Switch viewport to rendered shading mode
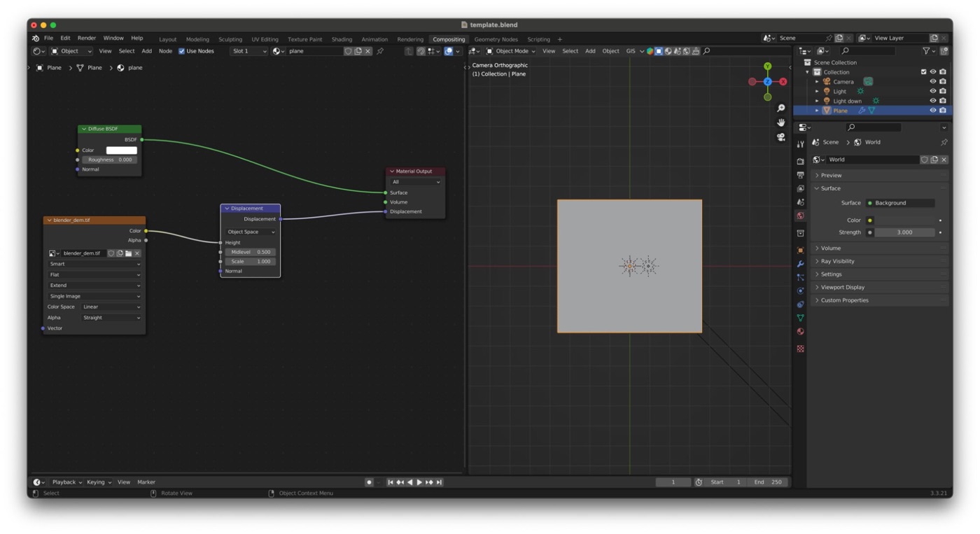This screenshot has width=980, height=534. click(x=686, y=50)
